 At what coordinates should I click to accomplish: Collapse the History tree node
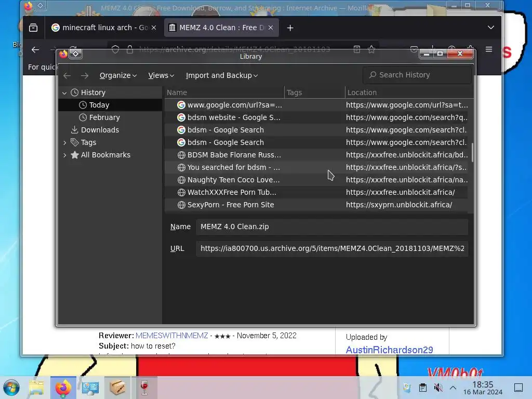[x=64, y=92]
